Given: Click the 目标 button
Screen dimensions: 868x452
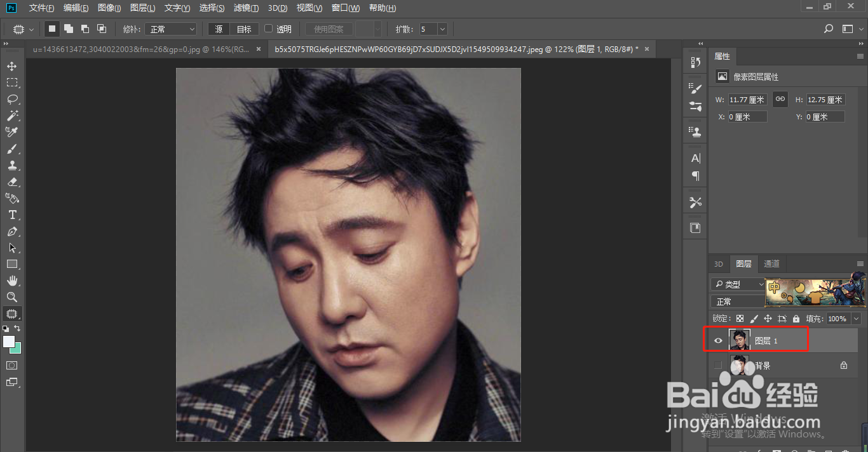Looking at the screenshot, I should (244, 29).
